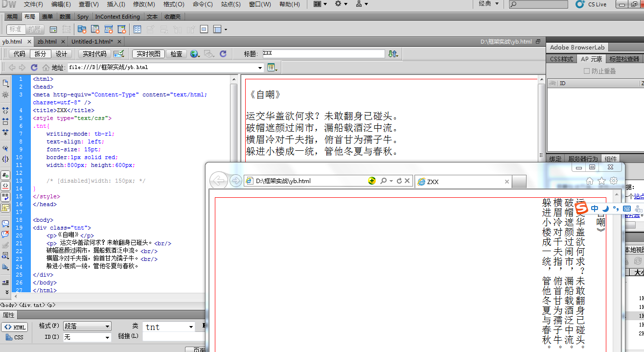
Task: Open the 文件(F) menu
Action: (x=34, y=4)
